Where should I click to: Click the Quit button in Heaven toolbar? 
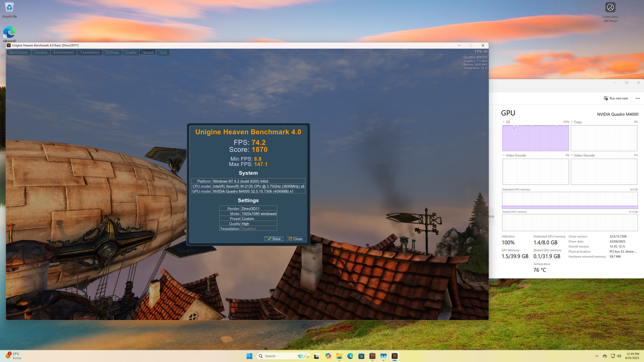163,52
